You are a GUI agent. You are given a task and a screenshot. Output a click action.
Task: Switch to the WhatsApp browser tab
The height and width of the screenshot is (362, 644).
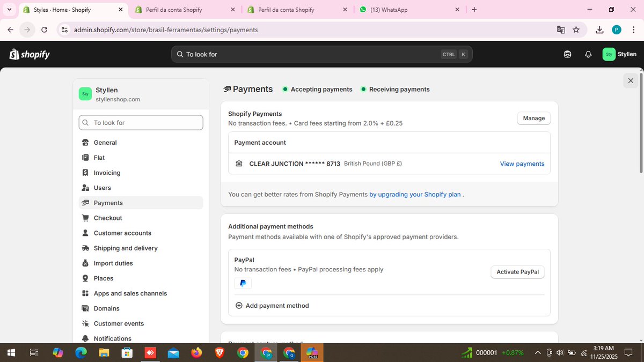(409, 10)
